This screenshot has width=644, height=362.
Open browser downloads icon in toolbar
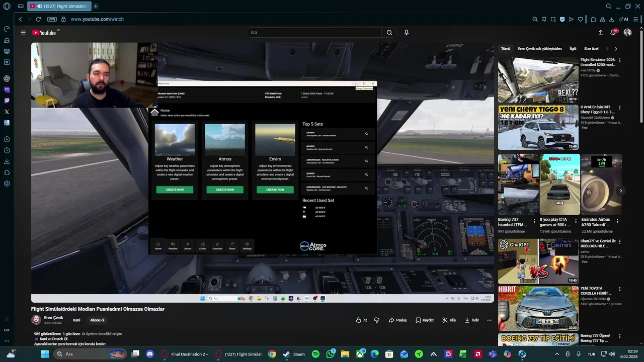tap(611, 19)
